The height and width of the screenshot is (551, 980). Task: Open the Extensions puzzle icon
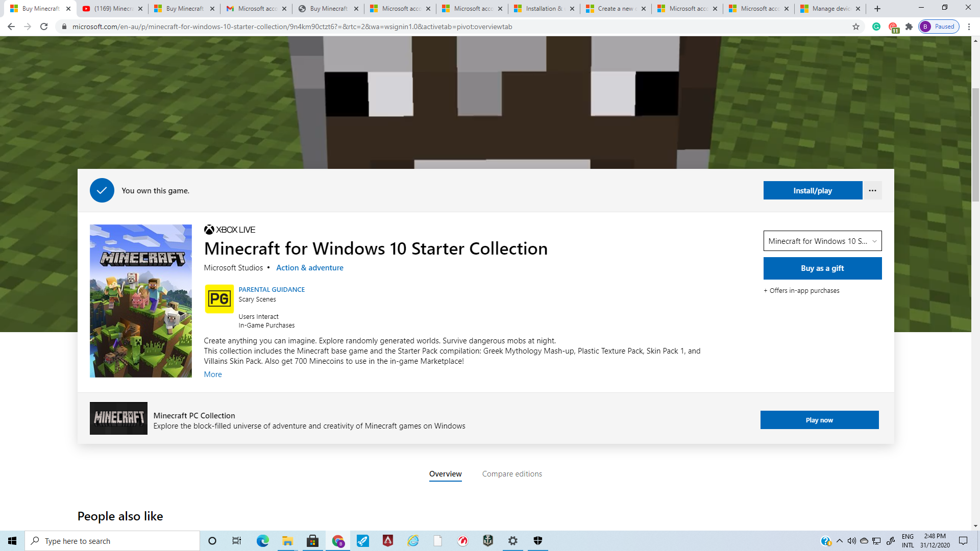909,27
